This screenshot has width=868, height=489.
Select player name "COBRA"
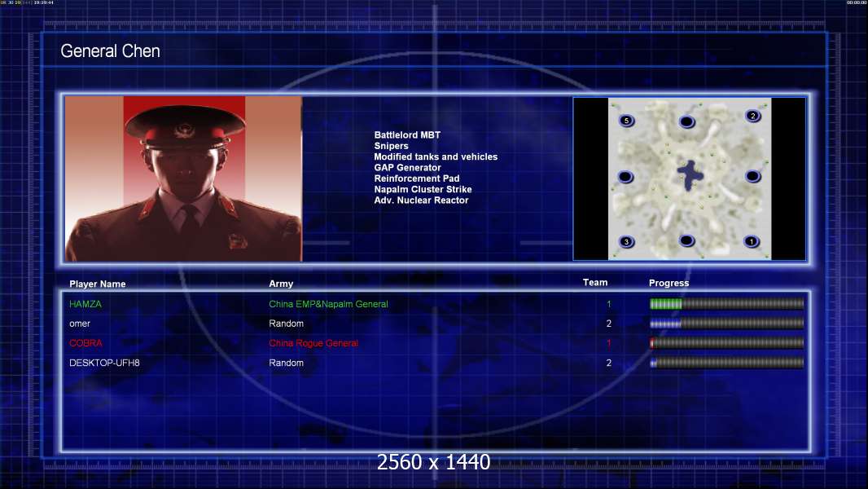point(85,343)
